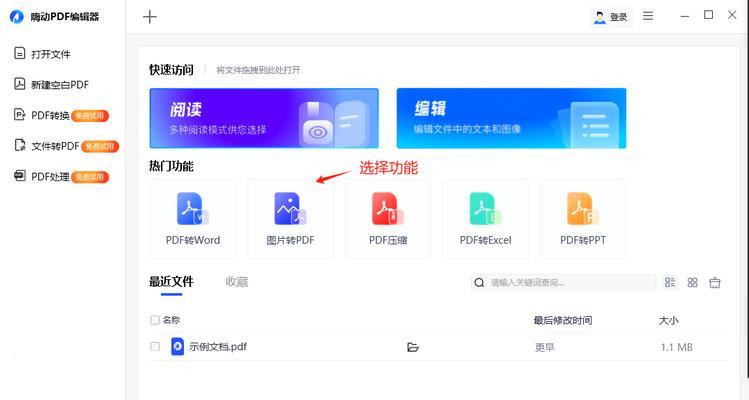The height and width of the screenshot is (400, 749).
Task: Launch the PDF转Word function icon
Action: coord(193,209)
